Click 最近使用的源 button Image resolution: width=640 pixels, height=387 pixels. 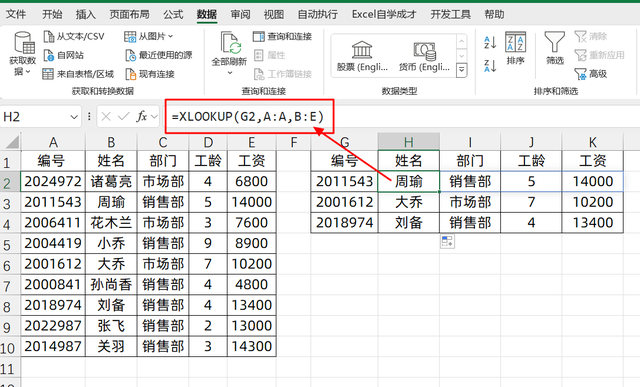(x=159, y=55)
